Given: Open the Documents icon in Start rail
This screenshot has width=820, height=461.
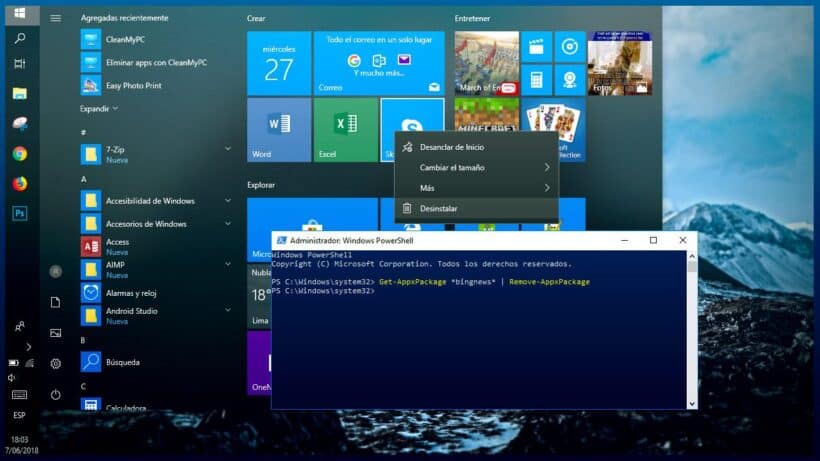Looking at the screenshot, I should click(x=55, y=302).
